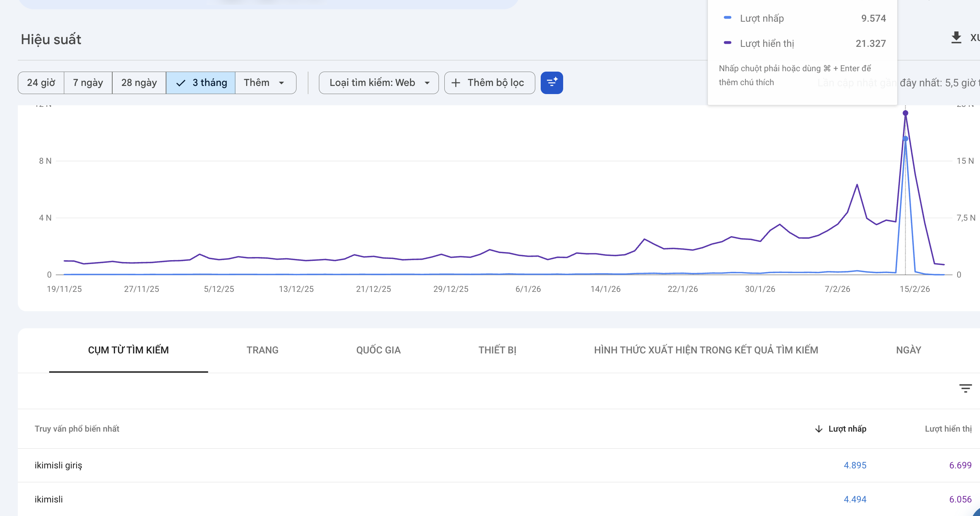Expand the Thêm date range dropdown
The width and height of the screenshot is (980, 516).
click(x=265, y=83)
